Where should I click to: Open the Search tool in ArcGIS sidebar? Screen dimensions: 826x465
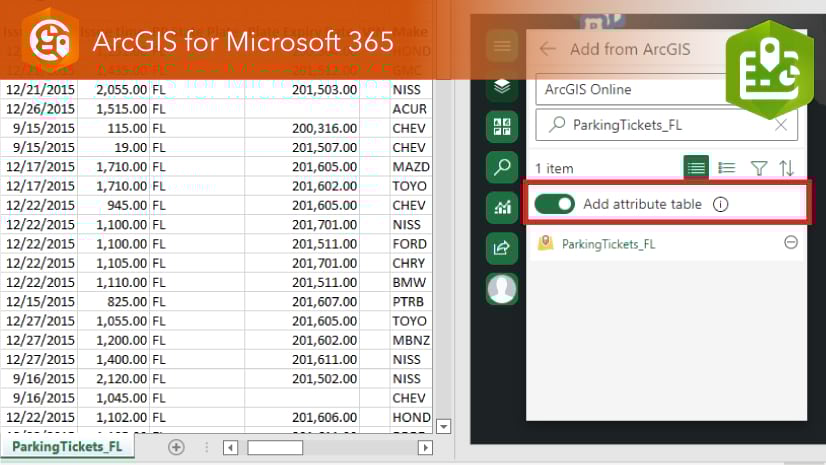coord(502,167)
